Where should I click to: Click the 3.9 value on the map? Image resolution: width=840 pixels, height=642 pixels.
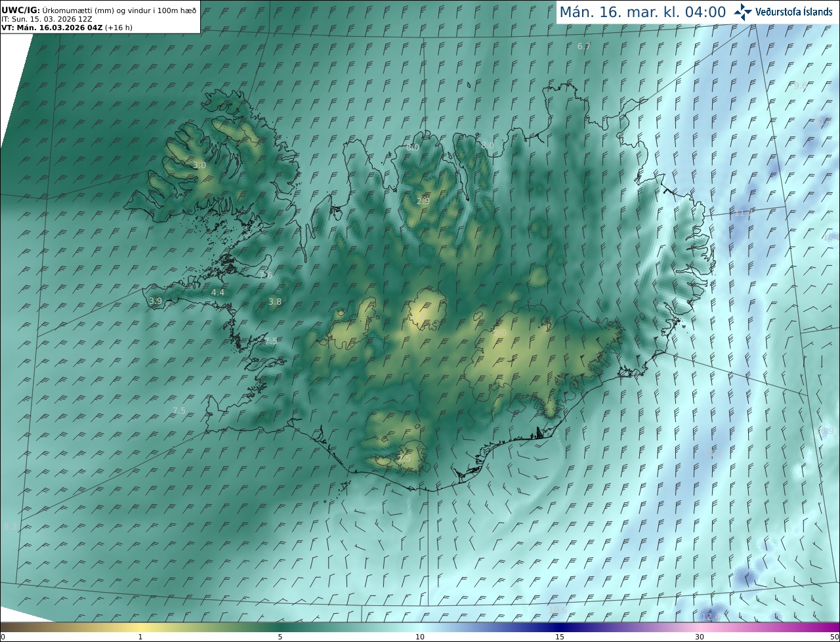click(x=156, y=301)
